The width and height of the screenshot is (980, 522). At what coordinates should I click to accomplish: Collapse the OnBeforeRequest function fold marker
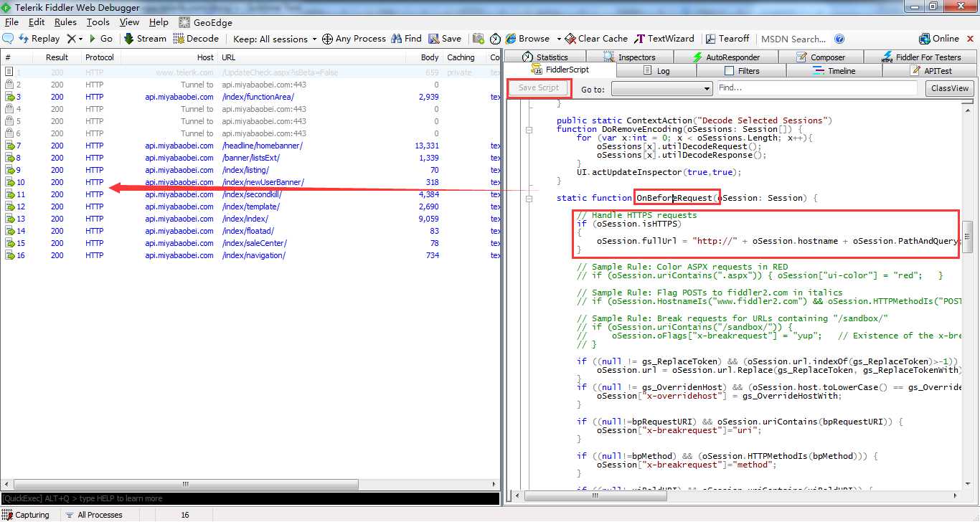pos(529,199)
